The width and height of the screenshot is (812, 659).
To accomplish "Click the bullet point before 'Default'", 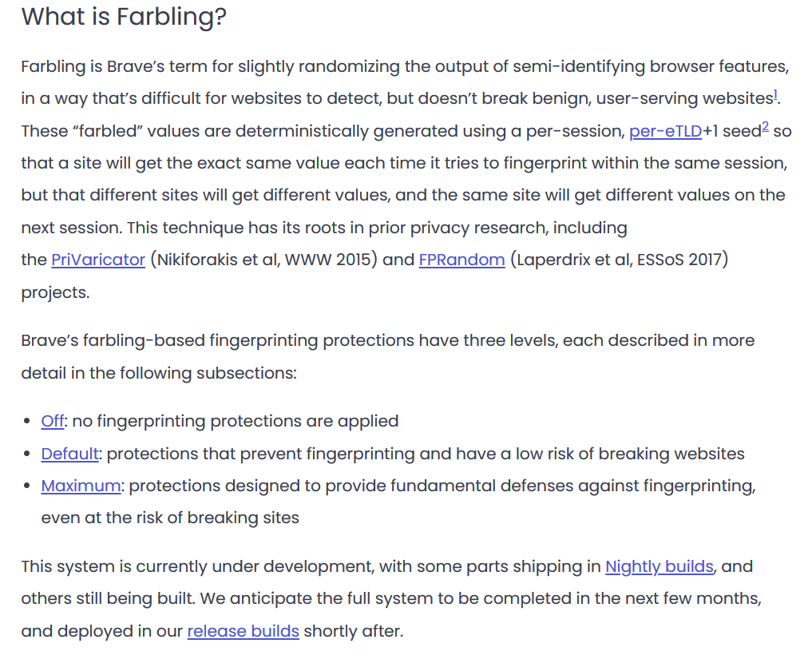I will pyautogui.click(x=27, y=454).
